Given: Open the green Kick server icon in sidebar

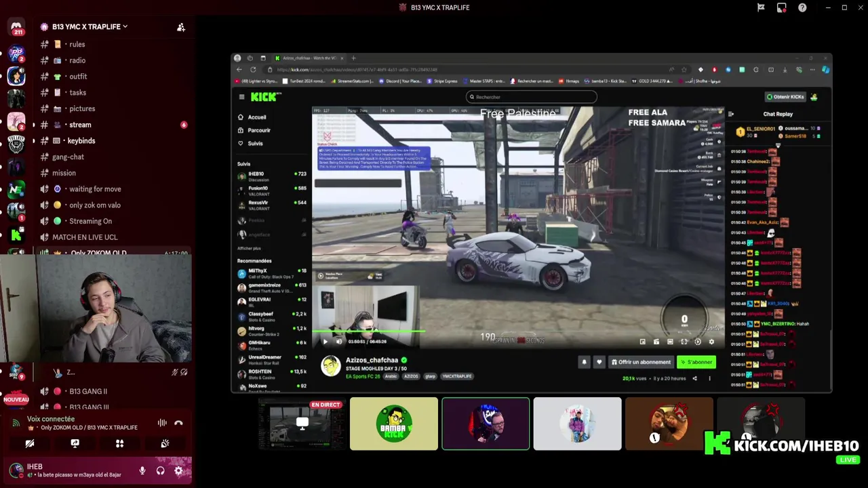Looking at the screenshot, I should 16,235.
